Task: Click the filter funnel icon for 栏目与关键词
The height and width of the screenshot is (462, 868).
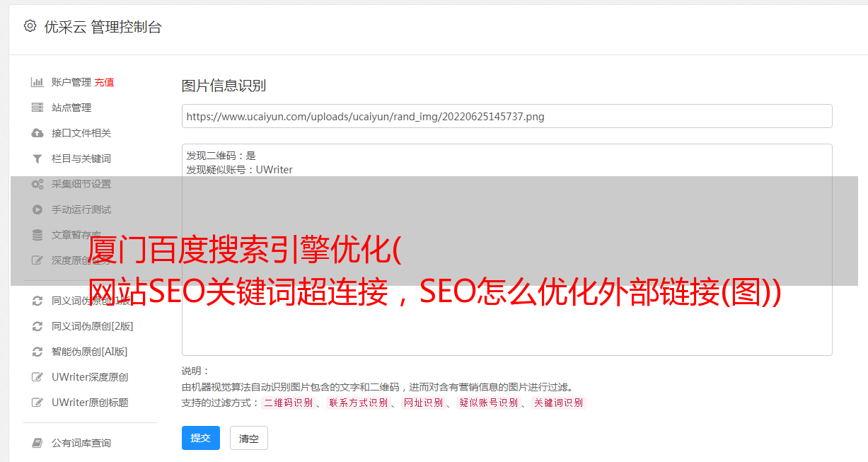Action: (37, 158)
